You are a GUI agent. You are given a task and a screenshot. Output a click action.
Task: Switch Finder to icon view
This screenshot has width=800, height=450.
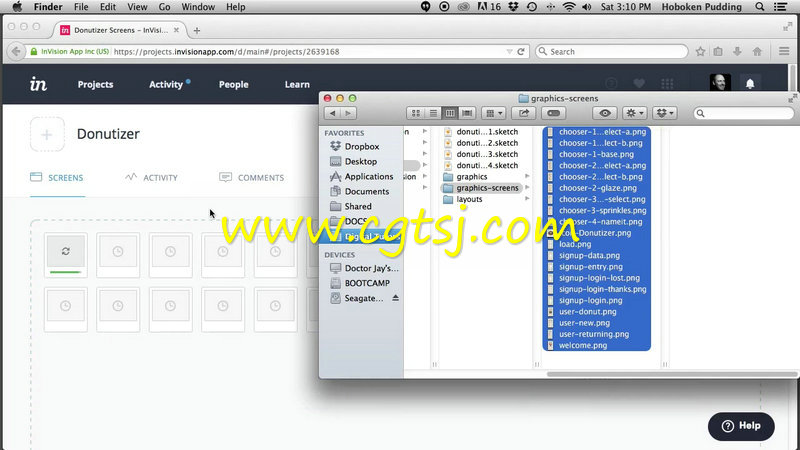pyautogui.click(x=416, y=113)
